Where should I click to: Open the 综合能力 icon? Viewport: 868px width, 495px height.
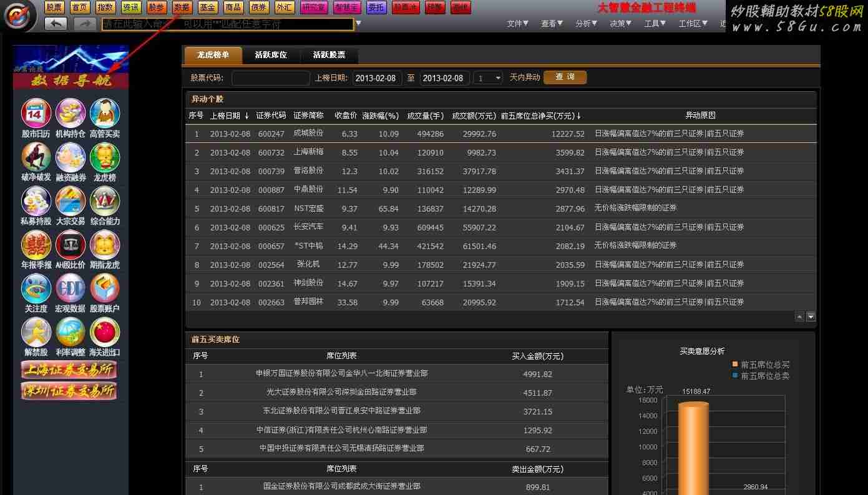105,201
